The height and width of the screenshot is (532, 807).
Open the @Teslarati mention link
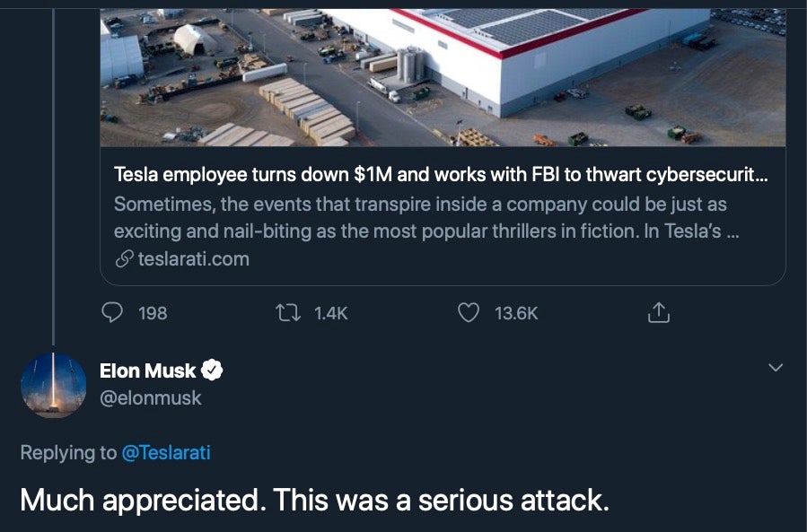pyautogui.click(x=166, y=452)
